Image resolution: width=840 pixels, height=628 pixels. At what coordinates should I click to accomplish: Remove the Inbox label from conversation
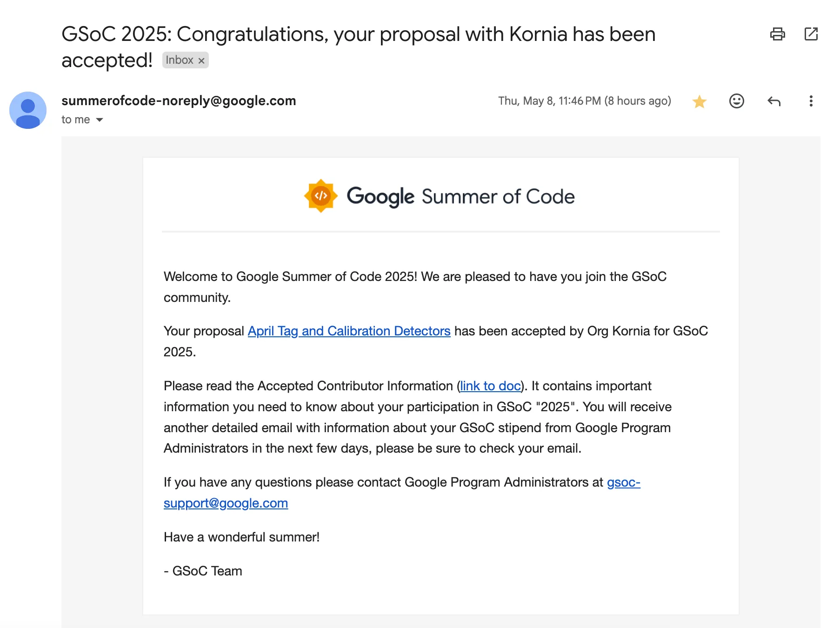(201, 60)
